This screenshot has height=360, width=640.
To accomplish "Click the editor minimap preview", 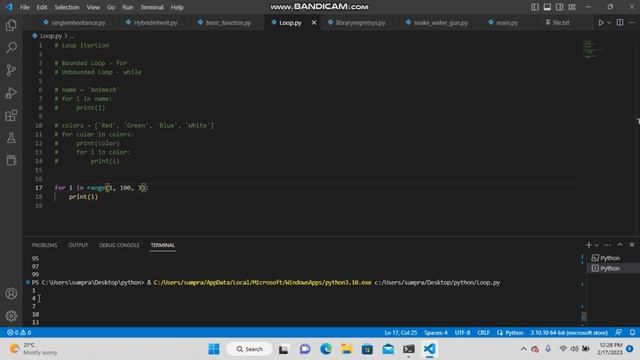I will click(x=593, y=49).
